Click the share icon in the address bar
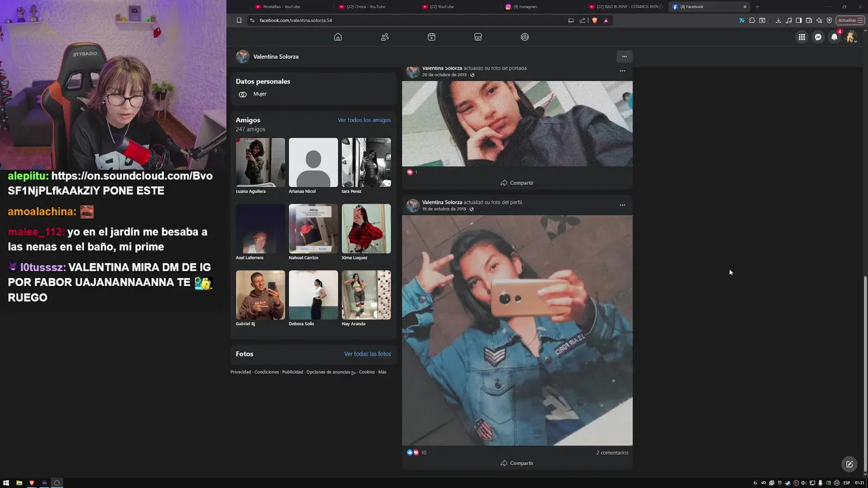Screen dimensions: 868x488 coord(583,20)
